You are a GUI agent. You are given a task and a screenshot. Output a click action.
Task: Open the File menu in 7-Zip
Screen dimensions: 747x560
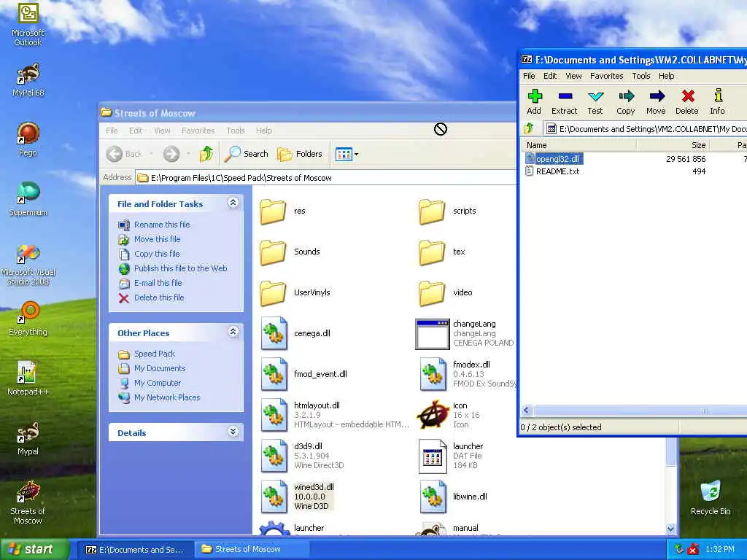(529, 76)
